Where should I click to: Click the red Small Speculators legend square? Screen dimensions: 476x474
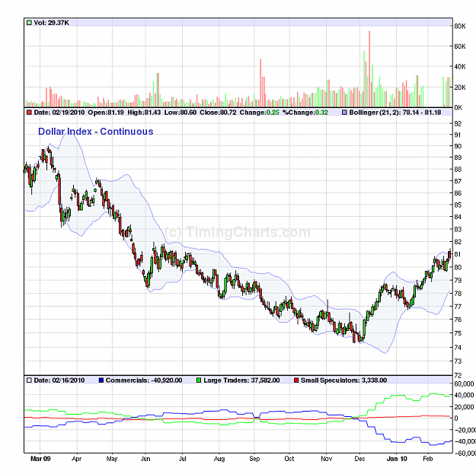click(296, 380)
